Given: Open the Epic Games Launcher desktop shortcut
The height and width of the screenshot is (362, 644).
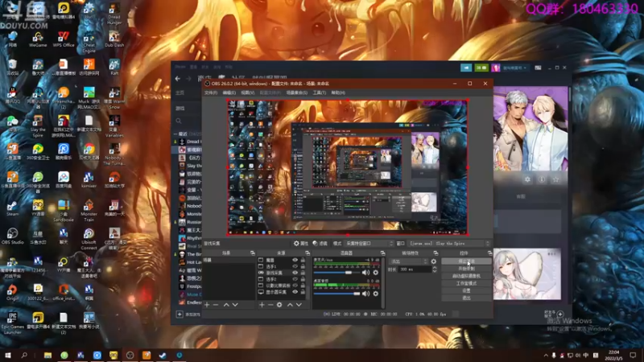Looking at the screenshot, I should pyautogui.click(x=12, y=323).
